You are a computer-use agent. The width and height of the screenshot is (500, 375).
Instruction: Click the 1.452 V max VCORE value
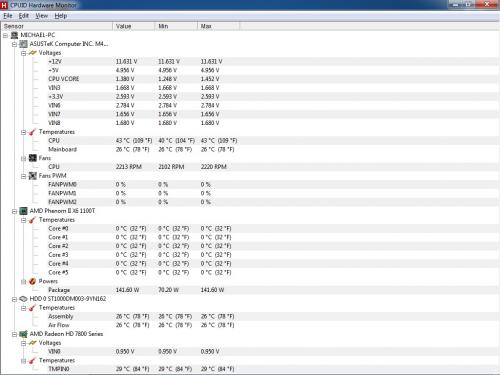[210, 79]
